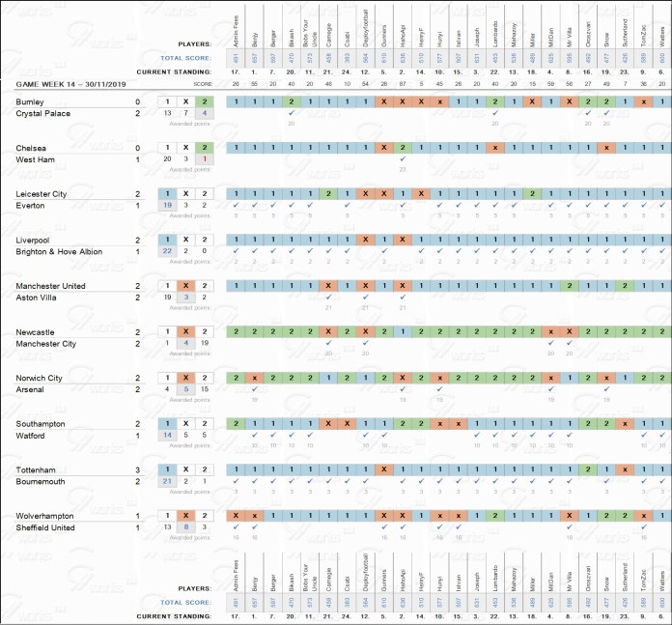Select outcome 1 box for Tottenham match
Viewport: 672px width, 625px height.
pyautogui.click(x=167, y=469)
